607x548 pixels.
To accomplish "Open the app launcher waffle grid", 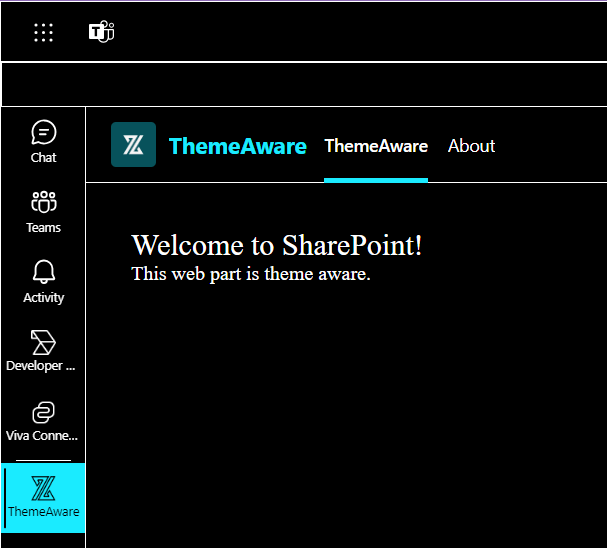I will click(43, 32).
